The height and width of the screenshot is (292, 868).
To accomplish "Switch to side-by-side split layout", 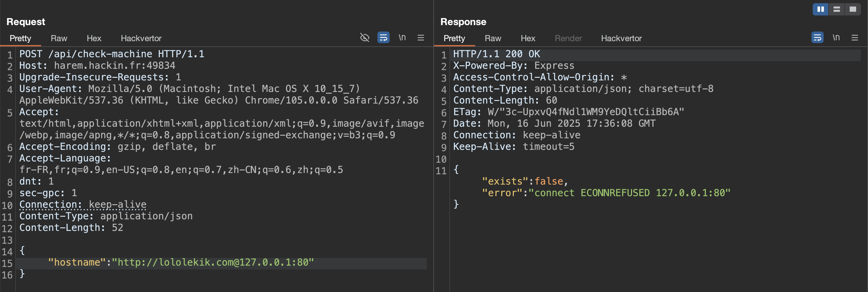I will coord(820,9).
